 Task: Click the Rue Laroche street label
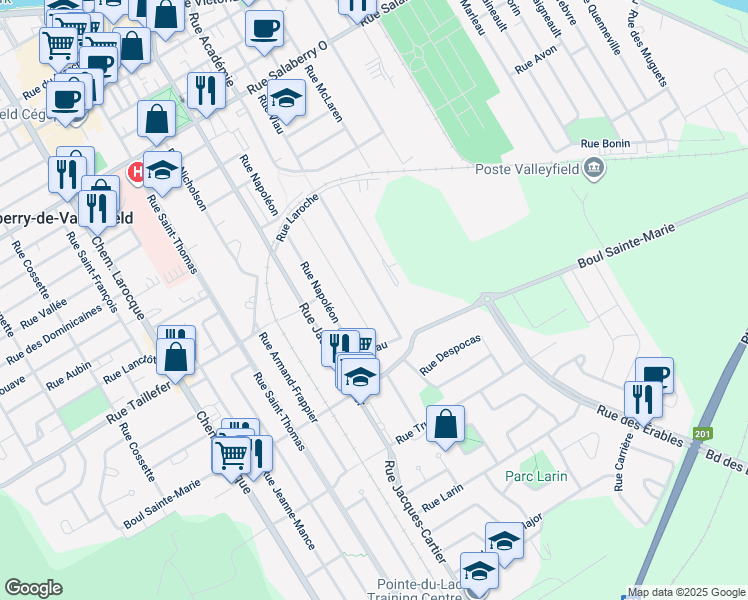point(297,218)
